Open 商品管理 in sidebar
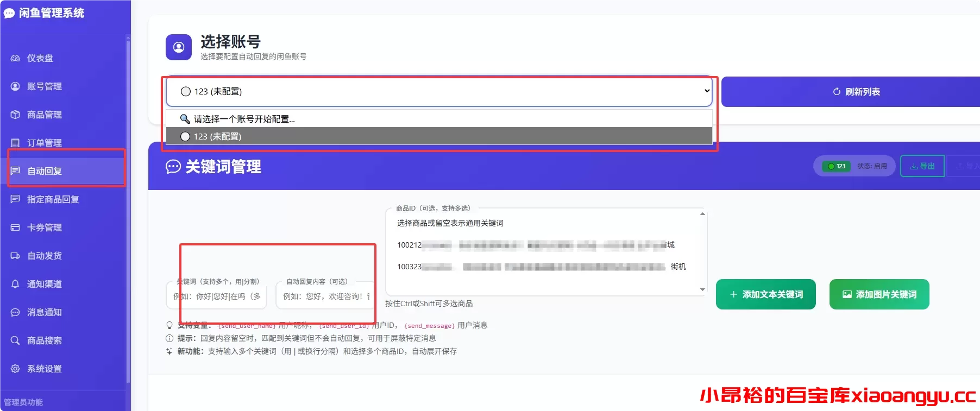Viewport: 980px width, 411px height. pyautogui.click(x=63, y=115)
